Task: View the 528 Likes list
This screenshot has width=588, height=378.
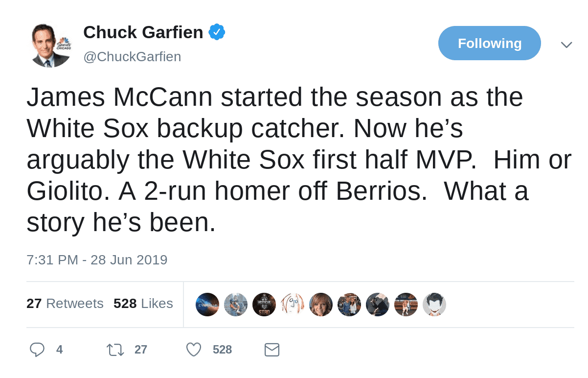Action: pyautogui.click(x=143, y=304)
